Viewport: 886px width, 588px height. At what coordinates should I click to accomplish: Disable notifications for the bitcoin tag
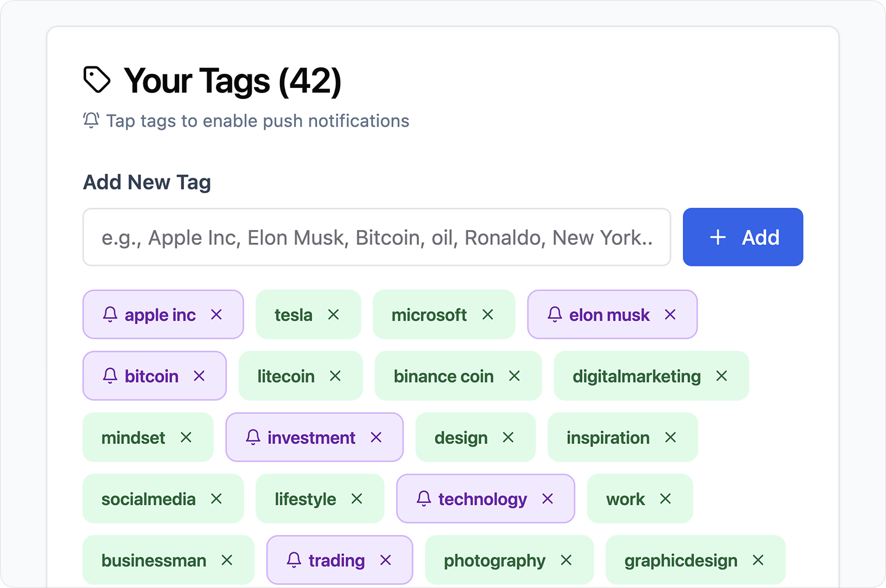tap(110, 376)
